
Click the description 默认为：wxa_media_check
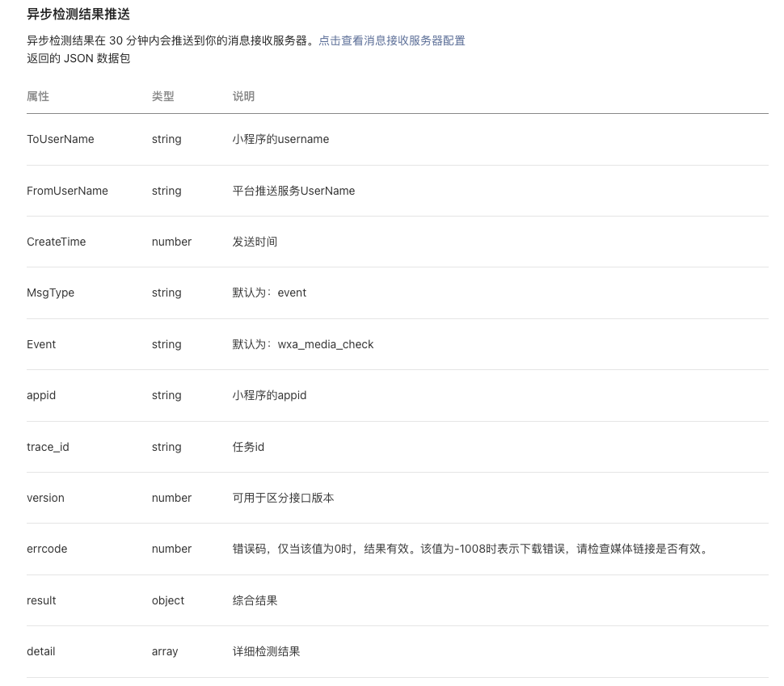pyautogui.click(x=303, y=344)
